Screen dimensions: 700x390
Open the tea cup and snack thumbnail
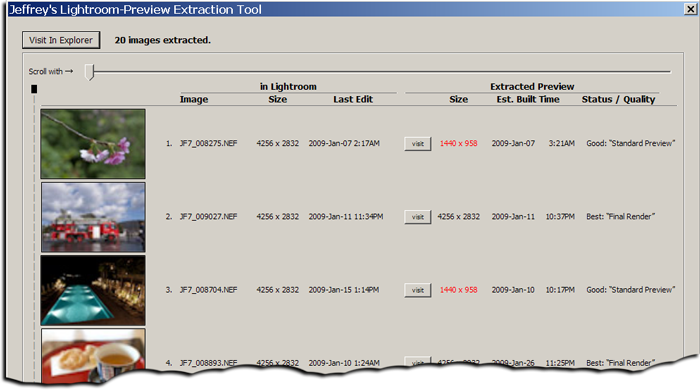(x=93, y=355)
